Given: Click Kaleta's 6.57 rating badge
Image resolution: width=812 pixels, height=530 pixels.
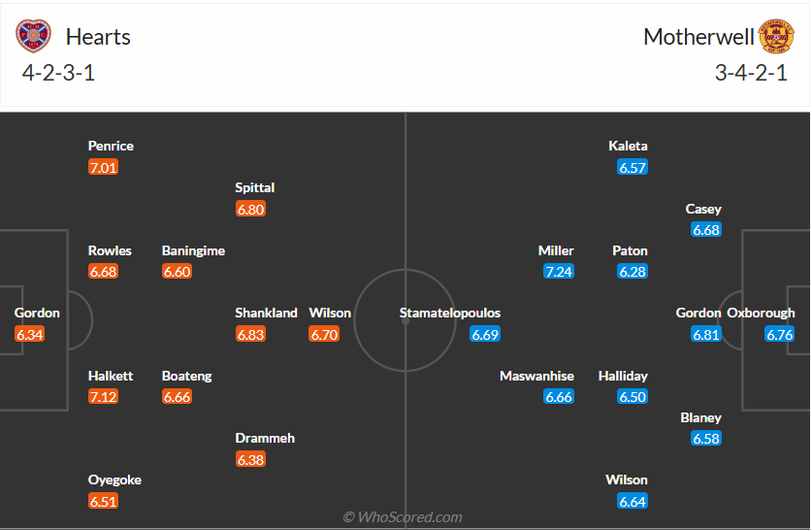Looking at the screenshot, I should (633, 168).
